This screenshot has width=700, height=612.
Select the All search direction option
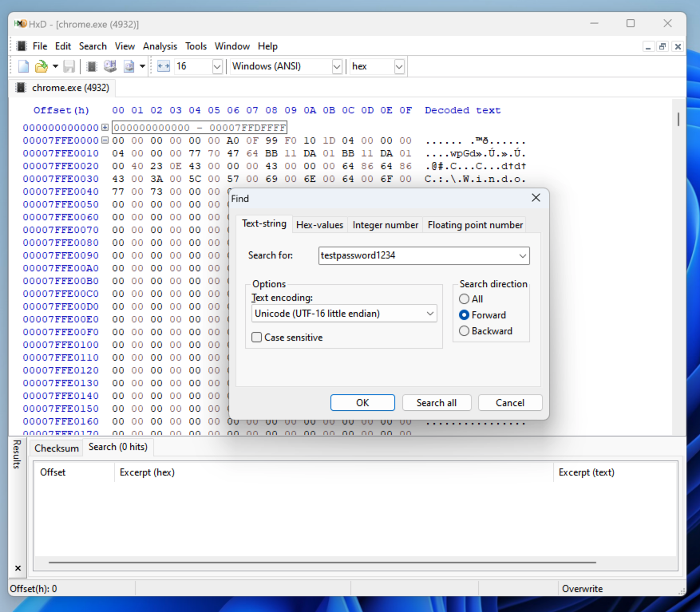click(x=465, y=299)
